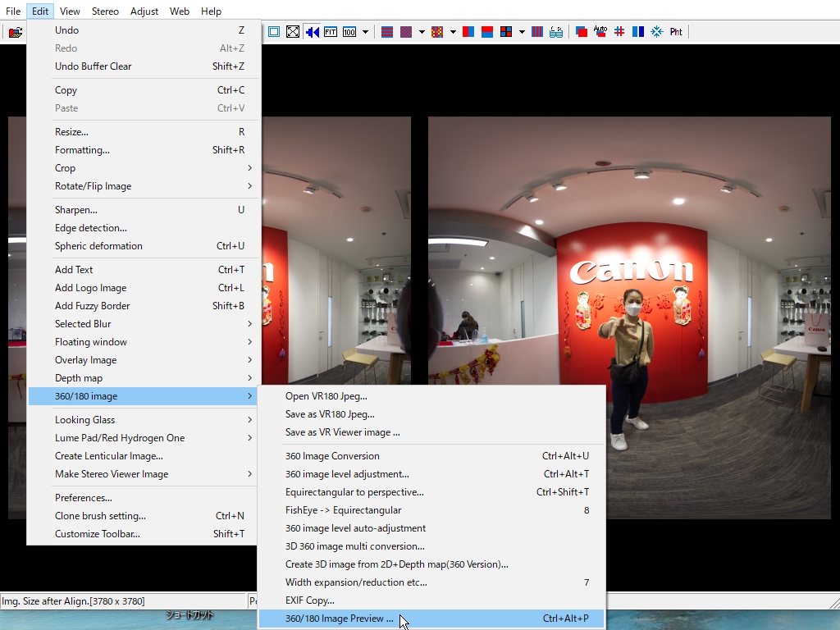Open the View menu

point(70,11)
